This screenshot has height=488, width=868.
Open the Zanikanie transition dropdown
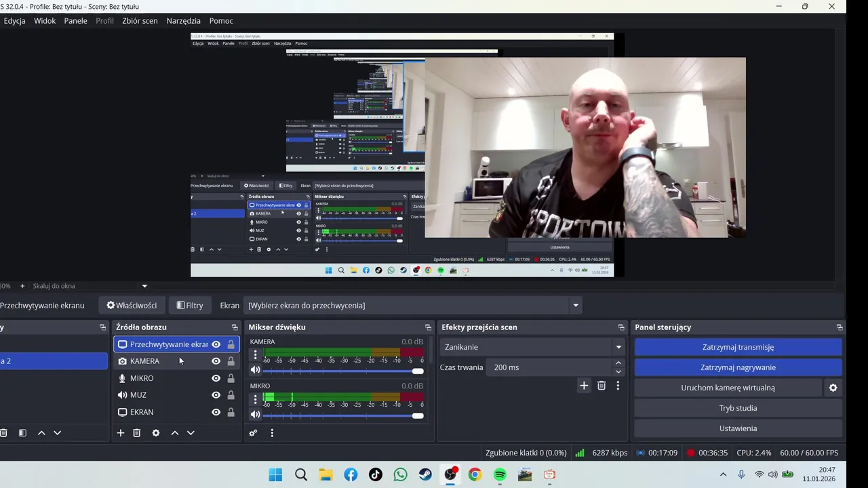(x=532, y=347)
